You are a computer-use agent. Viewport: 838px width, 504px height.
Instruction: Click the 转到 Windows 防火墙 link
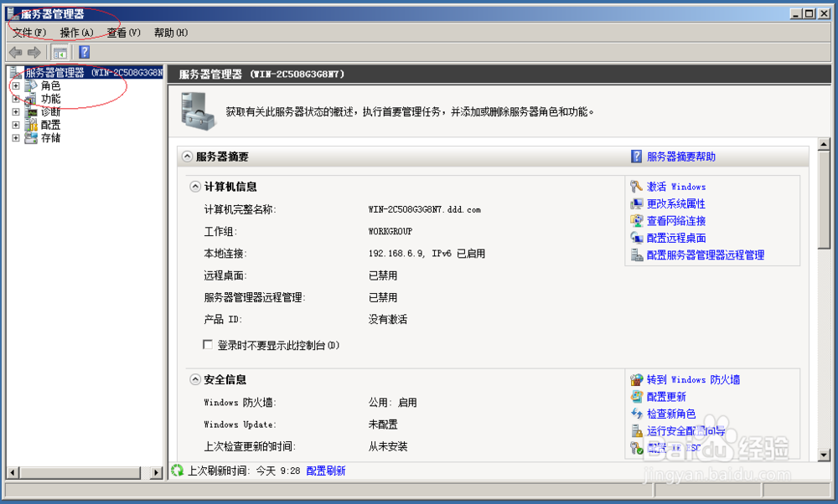(x=693, y=379)
